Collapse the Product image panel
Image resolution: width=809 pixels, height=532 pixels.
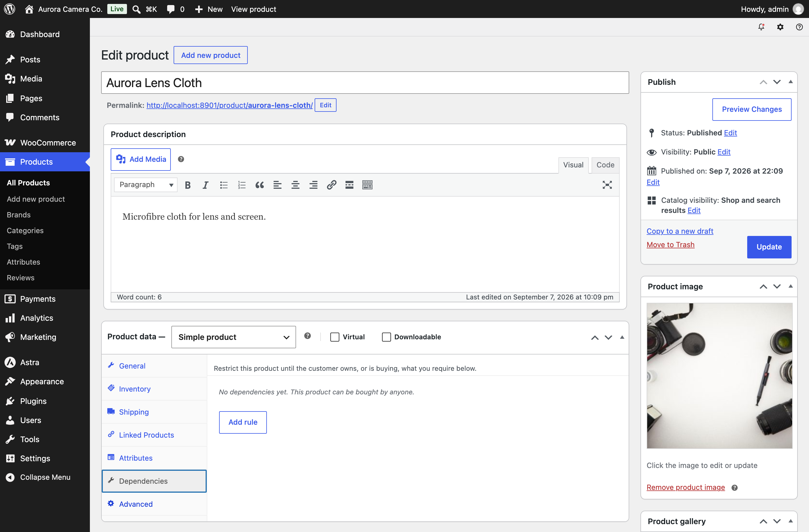click(791, 286)
